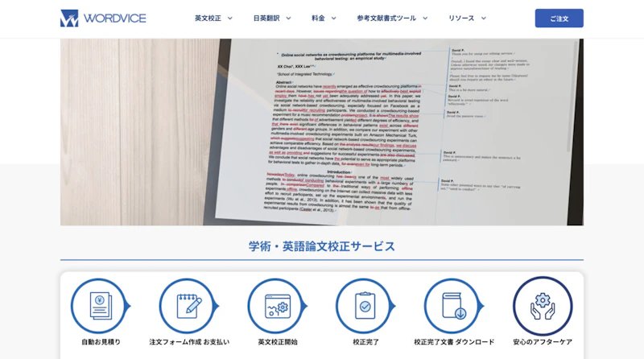Click the 安心のアフターケア label
644x359 pixels.
click(x=542, y=342)
